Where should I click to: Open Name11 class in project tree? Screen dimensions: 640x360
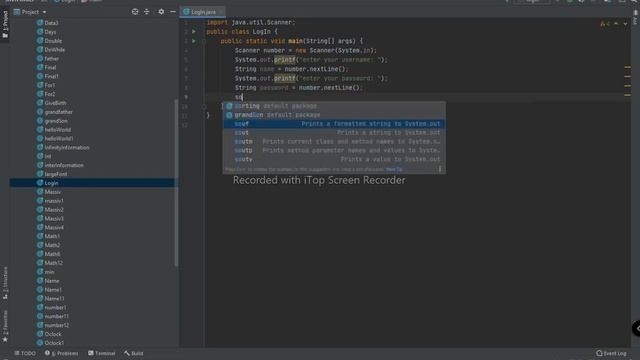(x=54, y=298)
